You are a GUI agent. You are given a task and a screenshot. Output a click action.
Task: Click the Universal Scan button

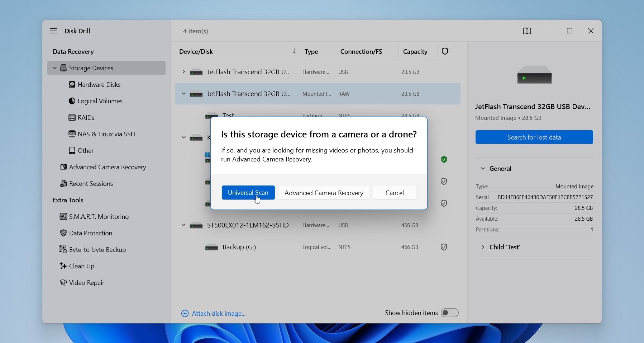click(x=248, y=193)
